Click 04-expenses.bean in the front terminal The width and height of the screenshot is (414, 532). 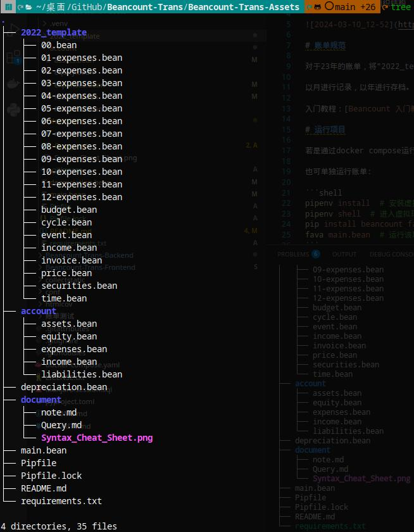[82, 96]
